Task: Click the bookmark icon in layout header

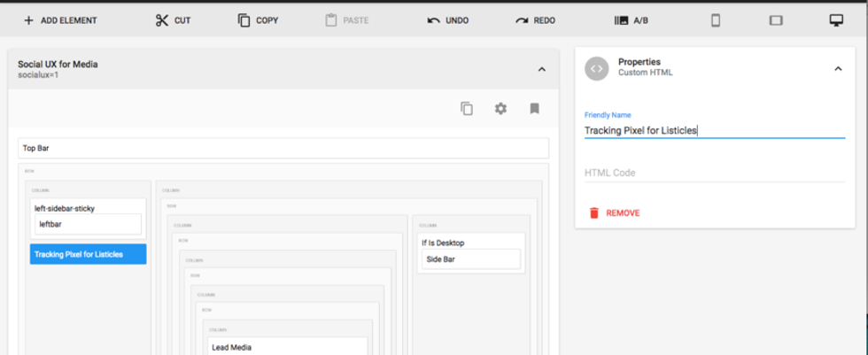Action: point(534,108)
